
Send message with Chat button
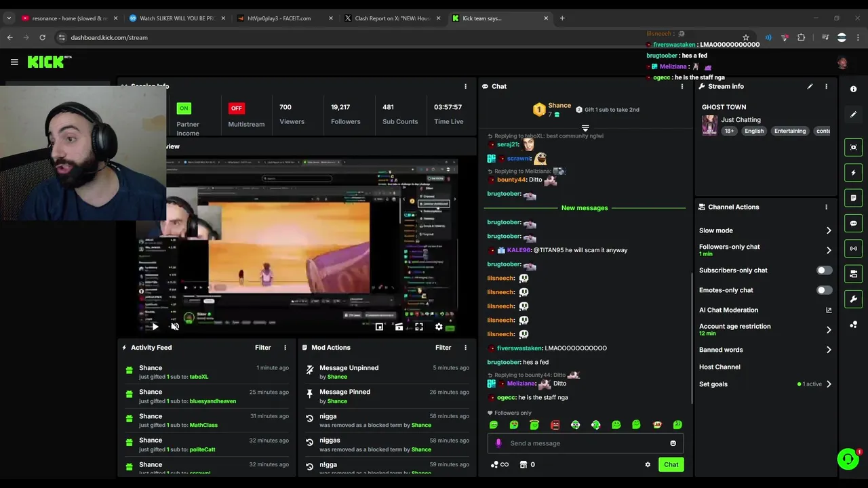tap(671, 464)
